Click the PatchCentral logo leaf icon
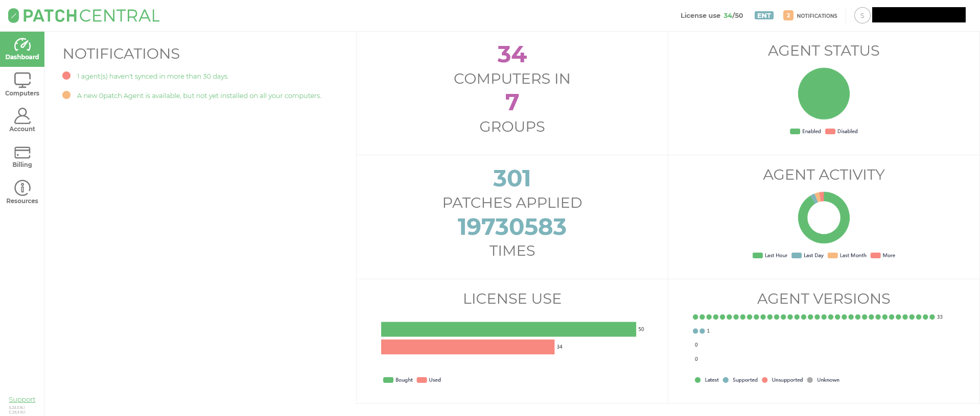The height and width of the screenshot is (416, 980). tap(14, 16)
